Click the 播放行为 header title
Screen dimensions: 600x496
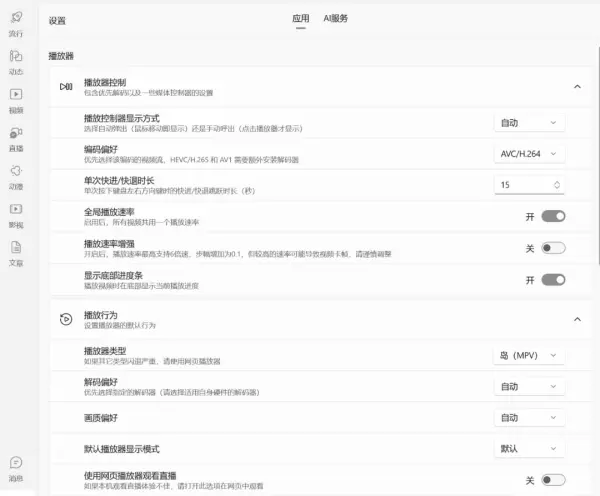pyautogui.click(x=101, y=315)
